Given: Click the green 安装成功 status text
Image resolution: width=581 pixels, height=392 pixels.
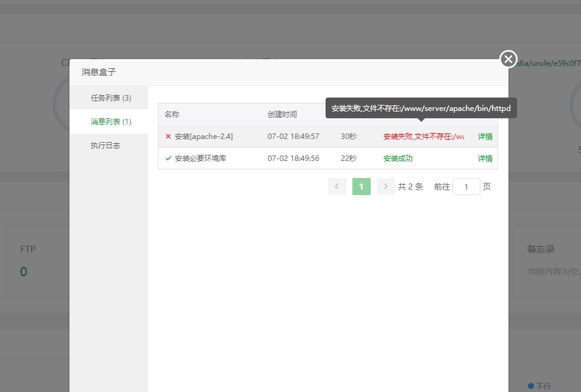Looking at the screenshot, I should pos(398,159).
